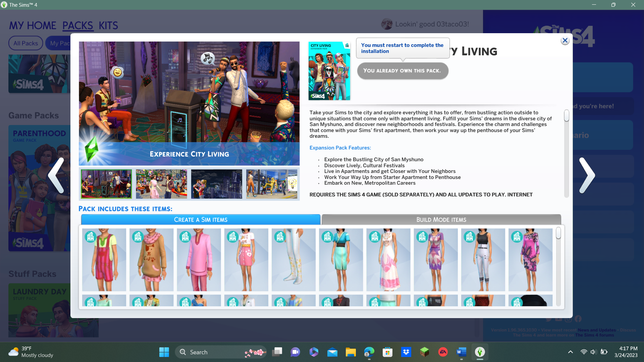Viewport: 644px width, 362px height.
Task: Select magenta floral print dress item
Action: point(530,260)
